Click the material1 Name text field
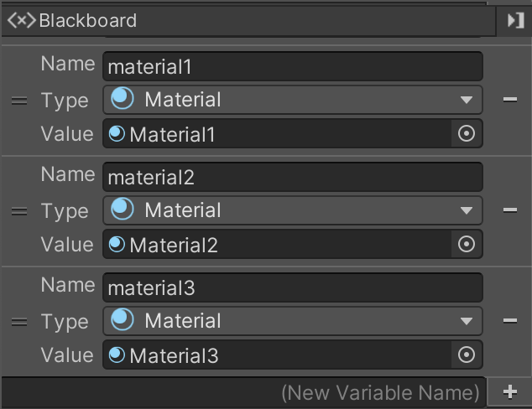This screenshot has width=532, height=409. pos(293,66)
